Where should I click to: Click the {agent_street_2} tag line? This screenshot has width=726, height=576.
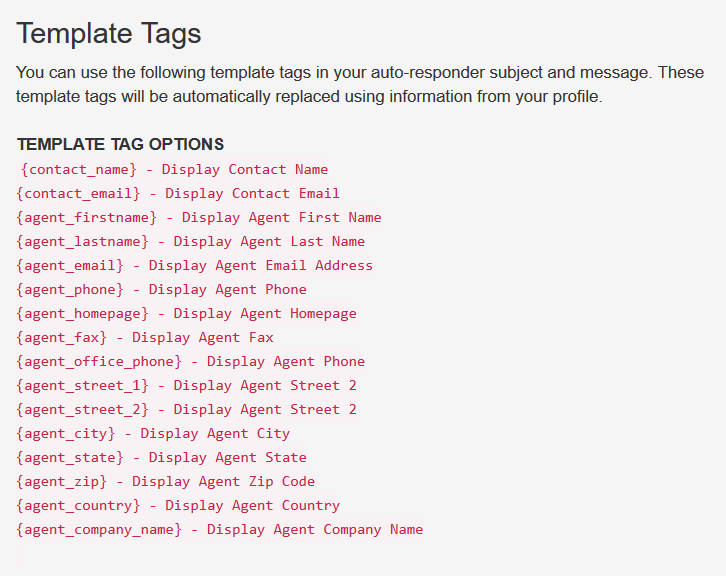coord(186,410)
